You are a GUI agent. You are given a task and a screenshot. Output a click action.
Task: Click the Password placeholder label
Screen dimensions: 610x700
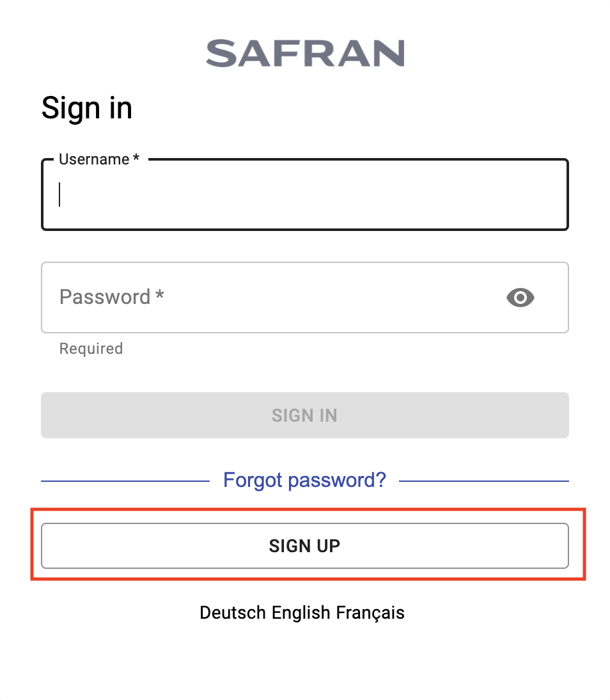105,297
